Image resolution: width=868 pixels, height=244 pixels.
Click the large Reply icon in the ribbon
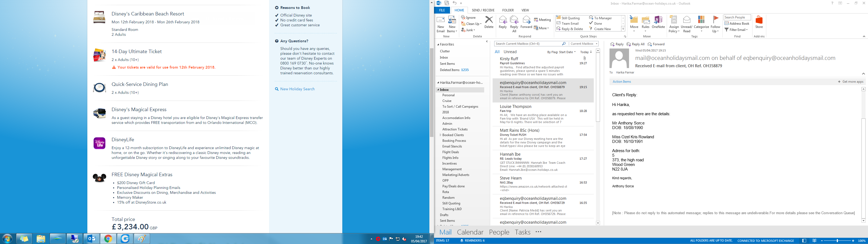tap(503, 22)
